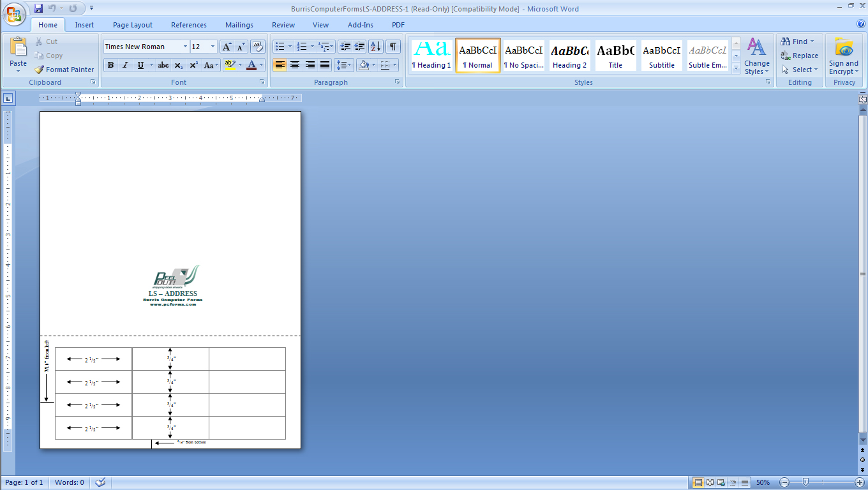Open Word Help question mark
Image resolution: width=868 pixels, height=490 pixels.
861,24
